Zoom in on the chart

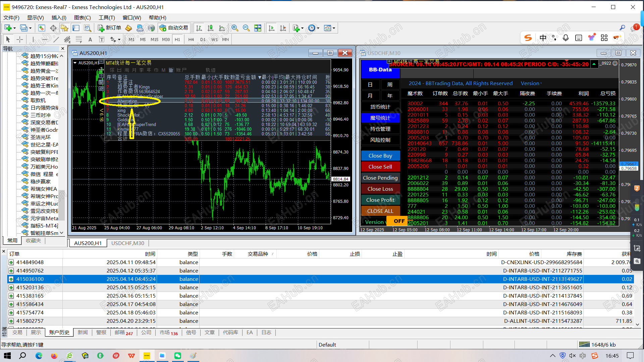point(235,28)
